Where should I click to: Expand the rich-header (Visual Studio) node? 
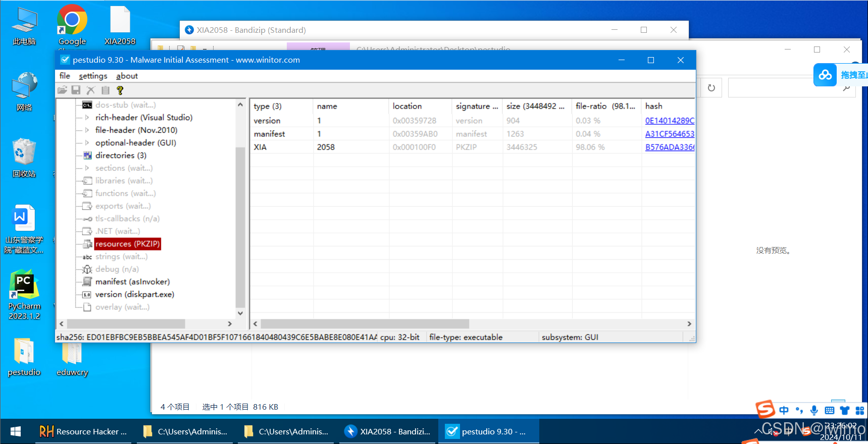87,118
